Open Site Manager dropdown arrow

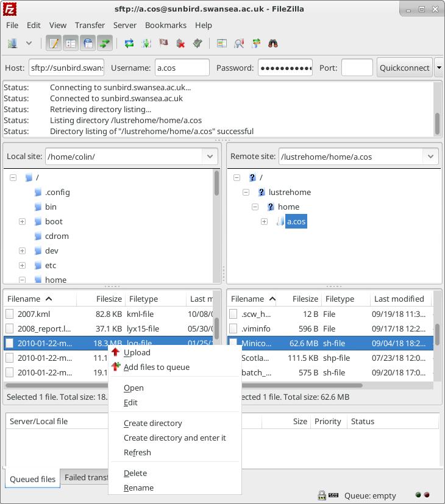[x=29, y=43]
